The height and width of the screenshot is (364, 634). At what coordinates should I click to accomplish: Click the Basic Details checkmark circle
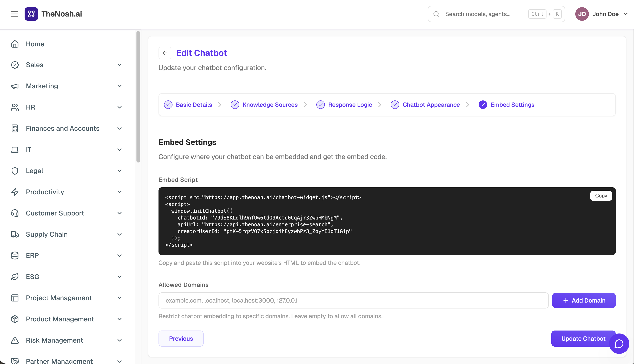168,105
